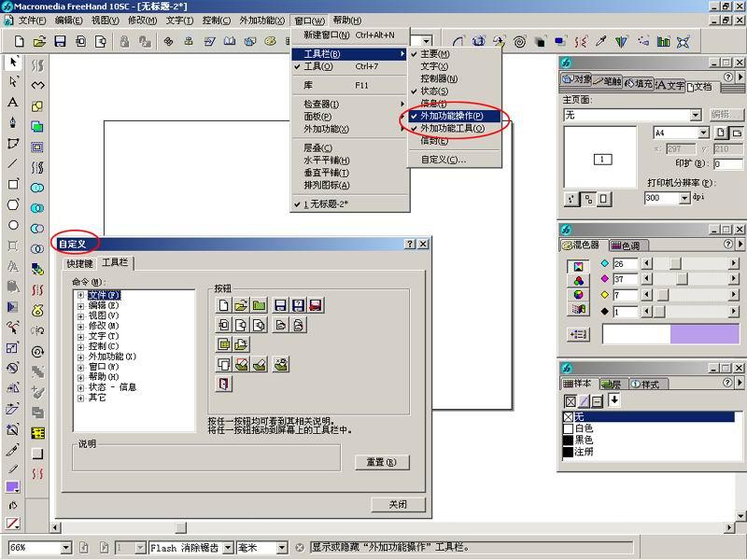Viewport: 747px width, 560px height.
Task: Select window 1 无标题-2*
Action: point(349,203)
